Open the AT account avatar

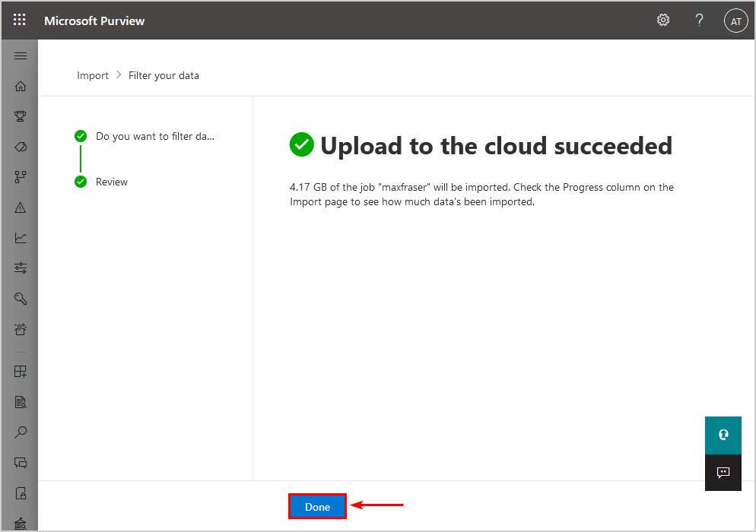(735, 21)
